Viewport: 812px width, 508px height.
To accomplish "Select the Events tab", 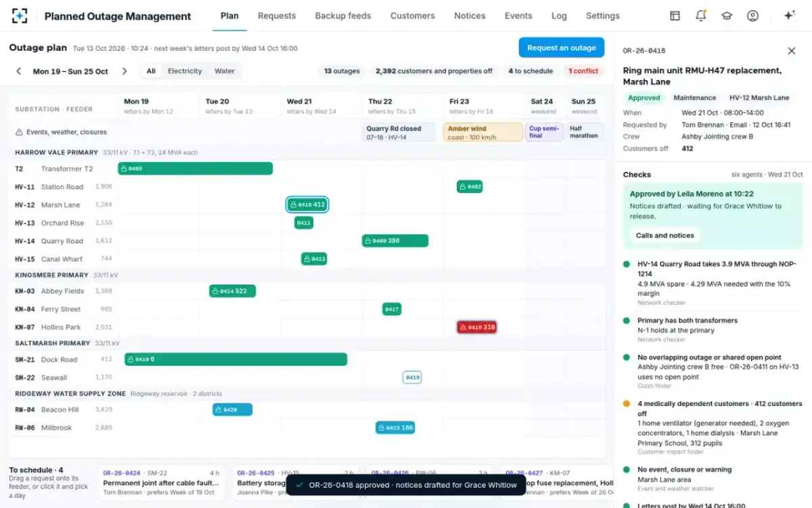I will [x=518, y=16].
